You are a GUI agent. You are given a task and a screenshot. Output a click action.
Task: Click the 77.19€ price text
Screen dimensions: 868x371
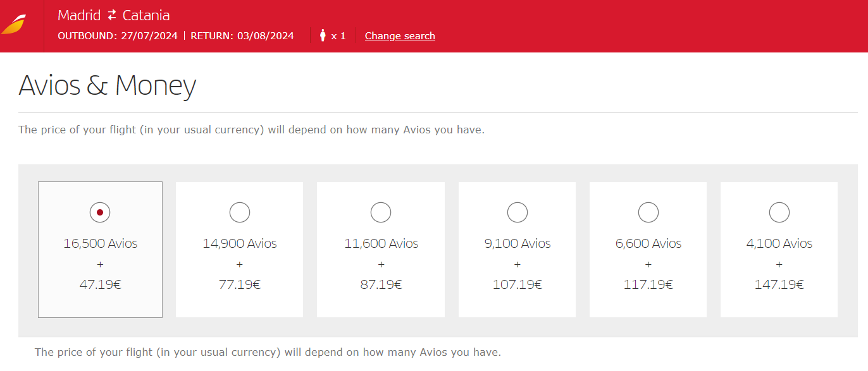[x=240, y=284]
